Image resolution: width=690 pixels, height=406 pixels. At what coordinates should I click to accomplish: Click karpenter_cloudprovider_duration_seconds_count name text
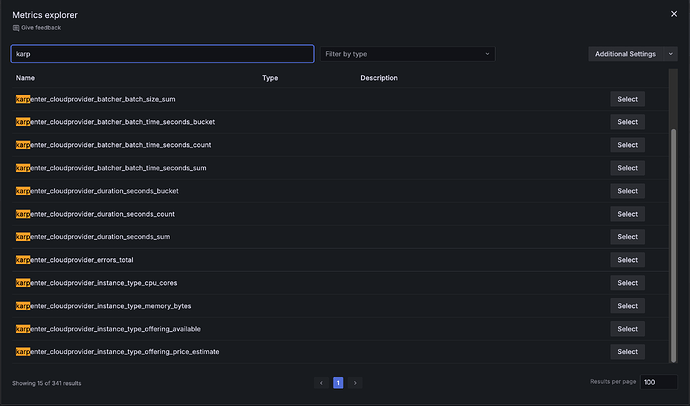click(95, 214)
